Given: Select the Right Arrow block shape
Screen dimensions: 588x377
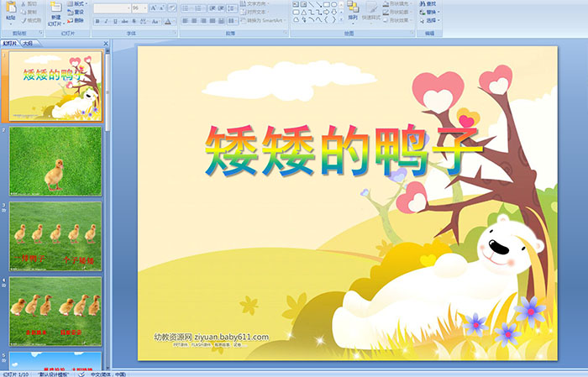Looking at the screenshot, I should (x=326, y=12).
